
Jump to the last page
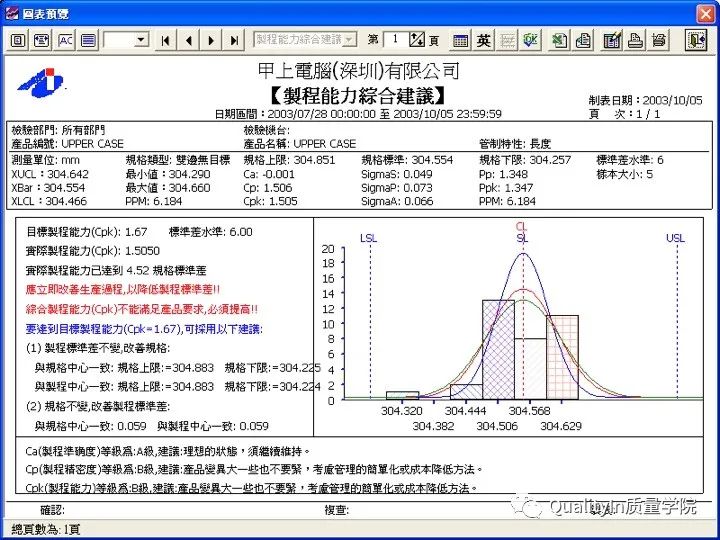pyautogui.click(x=234, y=40)
